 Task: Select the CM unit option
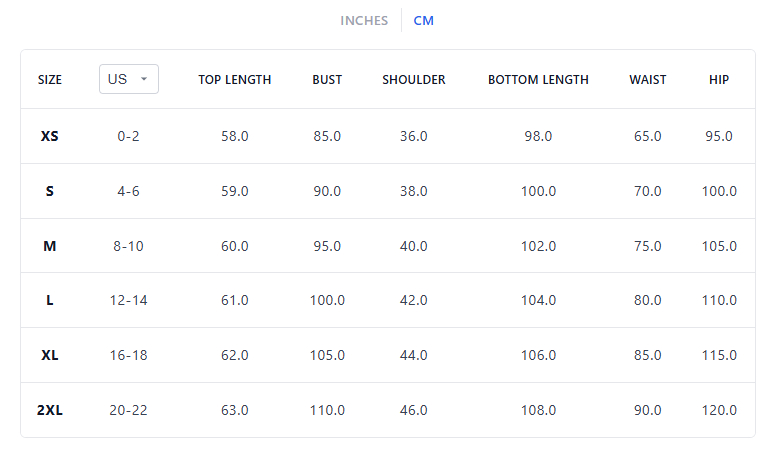424,20
